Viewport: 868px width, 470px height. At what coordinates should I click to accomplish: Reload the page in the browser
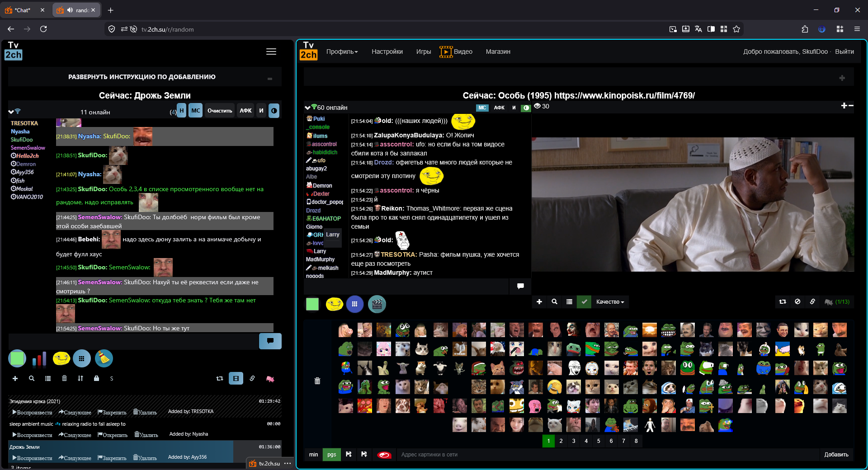(43, 29)
